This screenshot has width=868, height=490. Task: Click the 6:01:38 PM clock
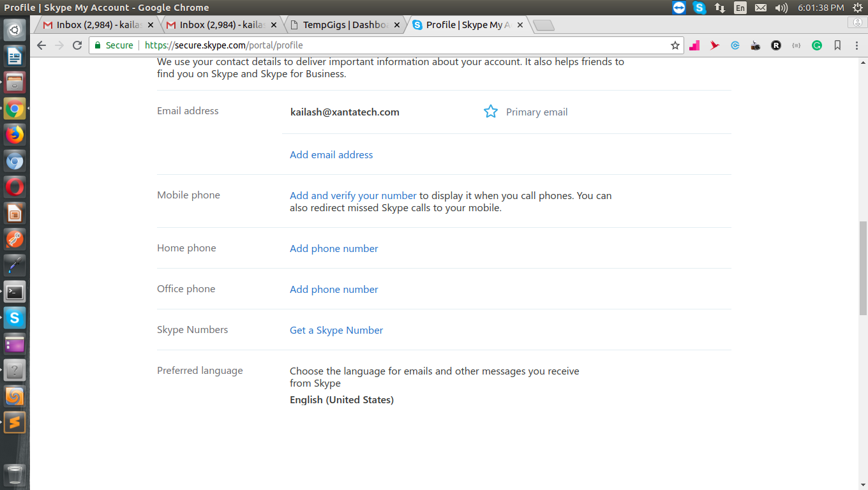coord(821,8)
